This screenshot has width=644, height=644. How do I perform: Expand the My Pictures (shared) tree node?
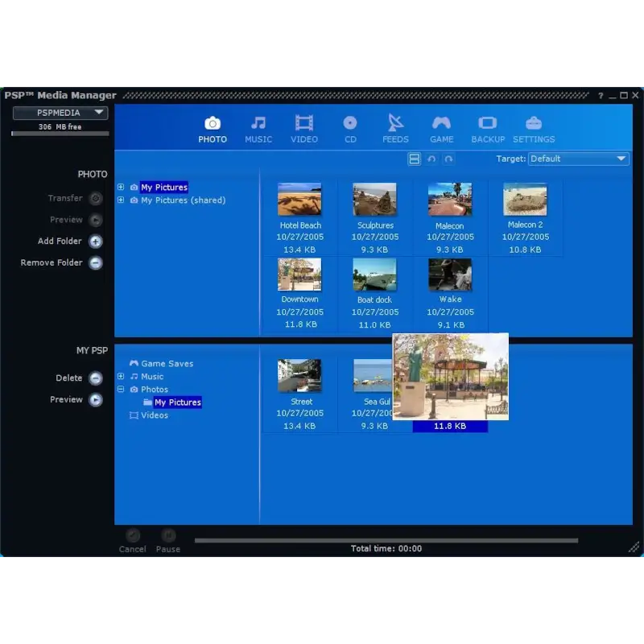[x=121, y=200]
